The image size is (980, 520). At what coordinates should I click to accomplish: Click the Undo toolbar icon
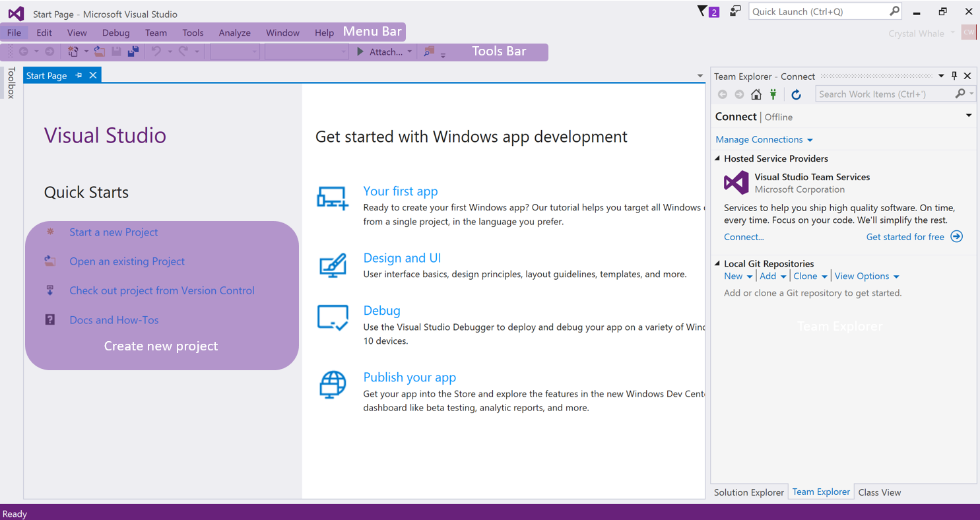(x=156, y=51)
